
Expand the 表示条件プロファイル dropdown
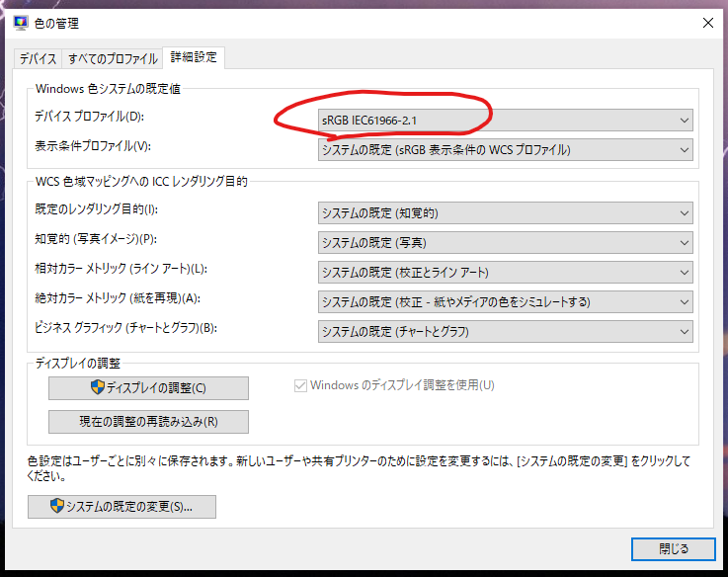[505, 150]
